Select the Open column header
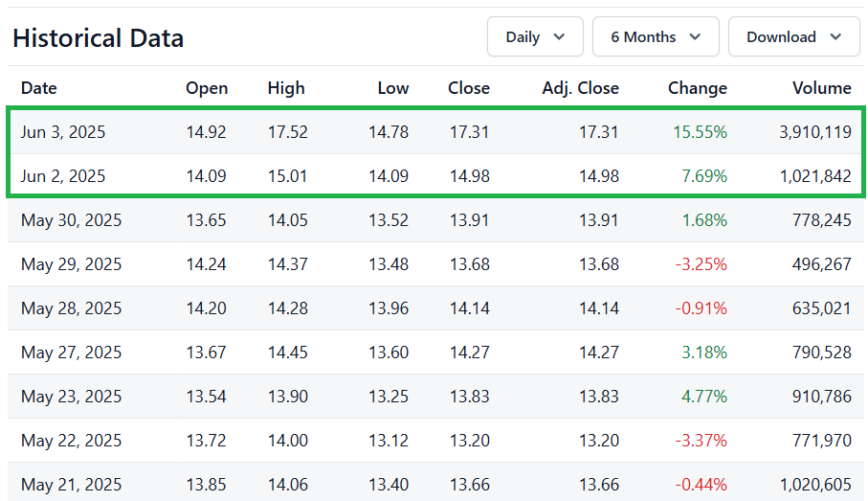This screenshot has width=868, height=501. click(x=207, y=88)
